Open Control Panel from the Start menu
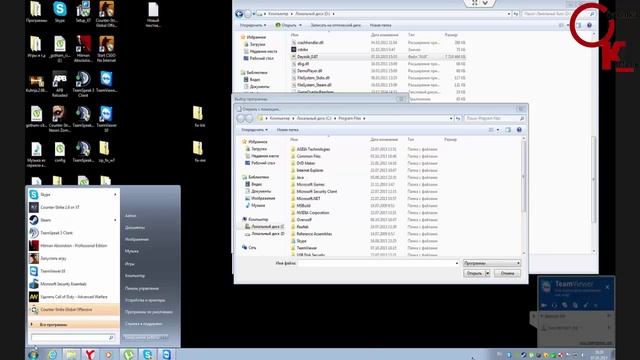The width and height of the screenshot is (640, 360). (142, 288)
